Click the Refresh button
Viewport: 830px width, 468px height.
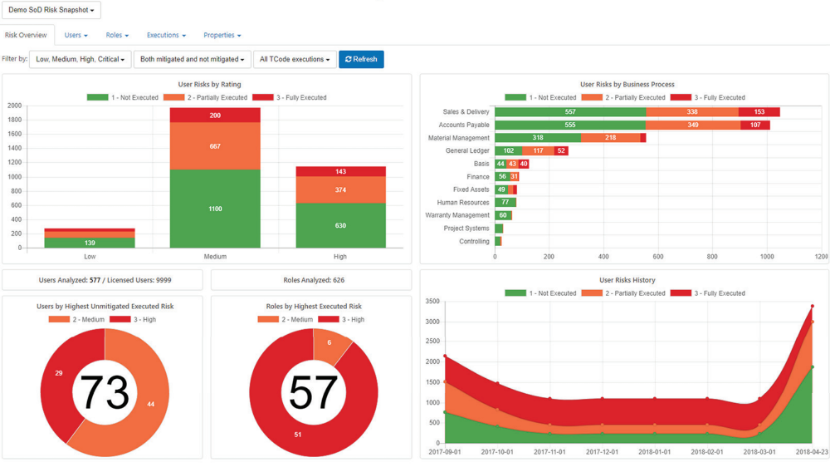(x=361, y=59)
